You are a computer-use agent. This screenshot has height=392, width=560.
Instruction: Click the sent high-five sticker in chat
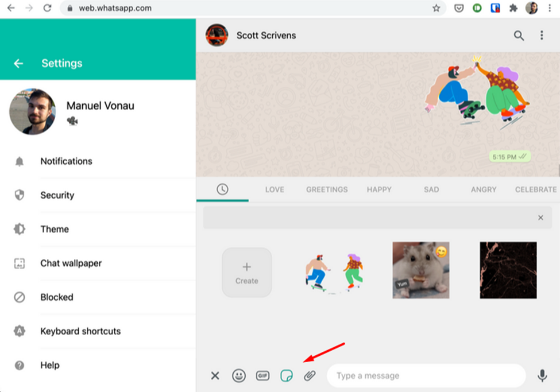click(x=477, y=93)
